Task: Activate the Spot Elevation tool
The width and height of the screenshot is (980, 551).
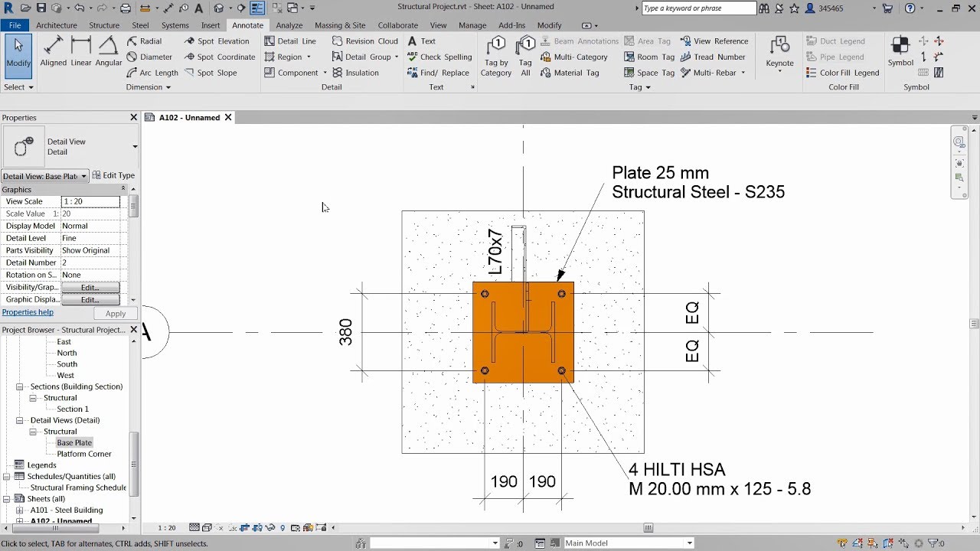Action: [x=218, y=41]
